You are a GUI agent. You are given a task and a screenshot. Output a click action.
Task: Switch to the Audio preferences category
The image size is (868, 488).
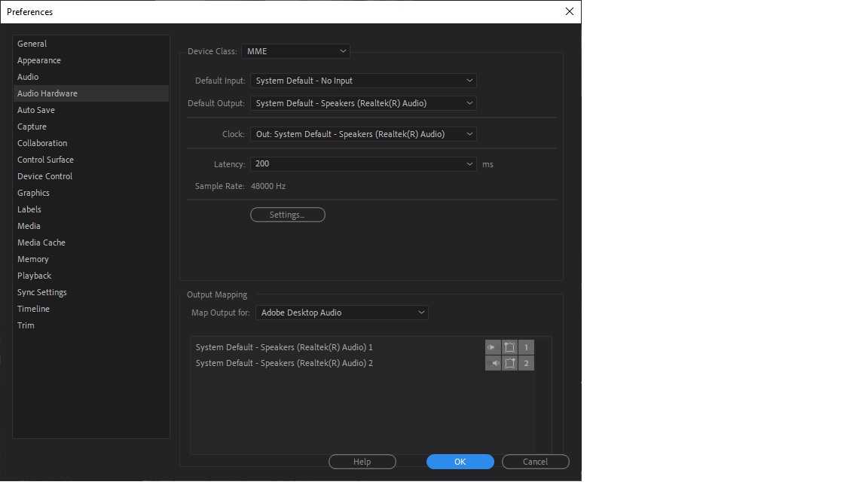(28, 76)
